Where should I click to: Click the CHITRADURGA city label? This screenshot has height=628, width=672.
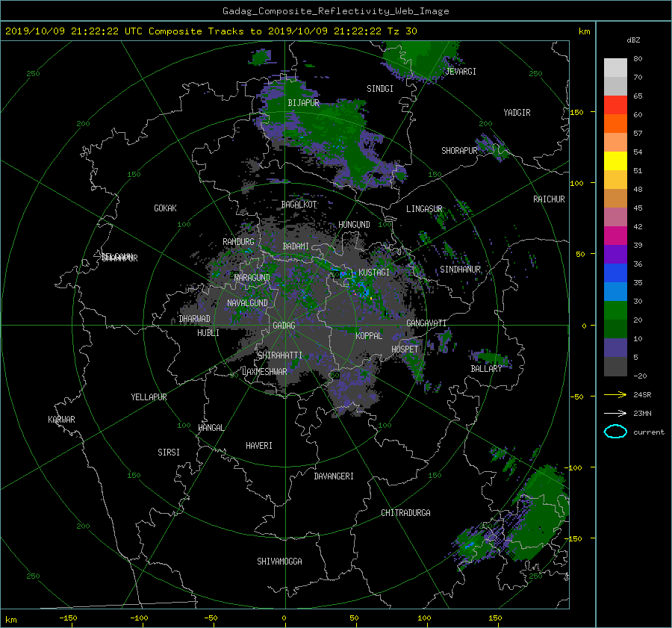[405, 513]
